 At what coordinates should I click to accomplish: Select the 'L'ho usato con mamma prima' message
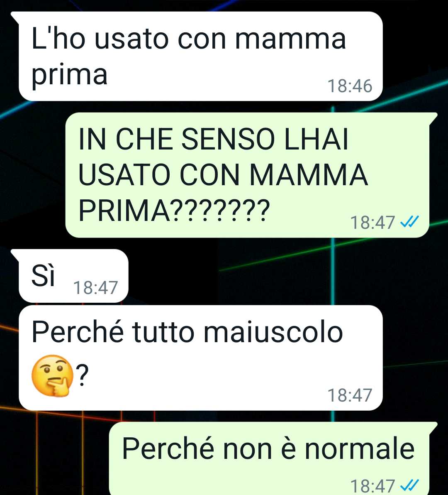pyautogui.click(x=200, y=56)
